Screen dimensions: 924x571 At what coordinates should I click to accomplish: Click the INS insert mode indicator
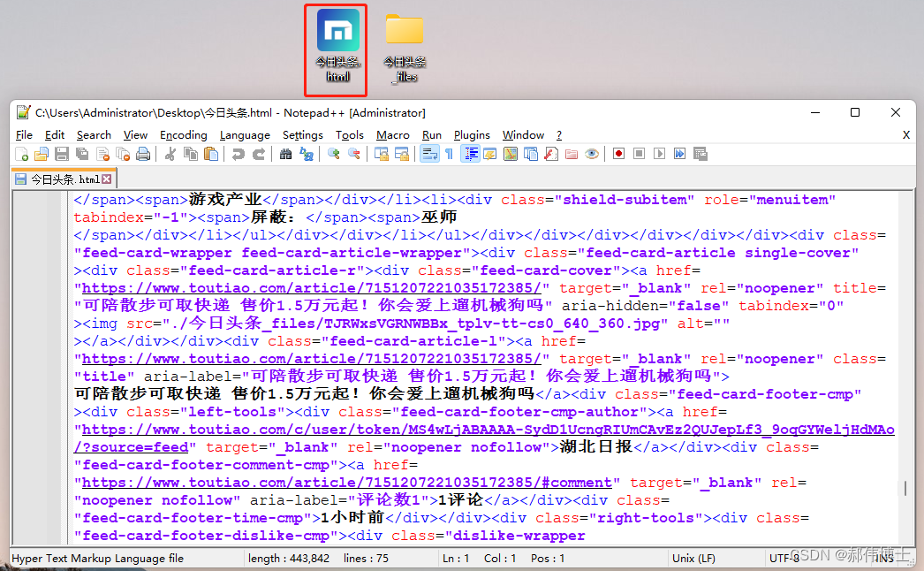(x=884, y=558)
